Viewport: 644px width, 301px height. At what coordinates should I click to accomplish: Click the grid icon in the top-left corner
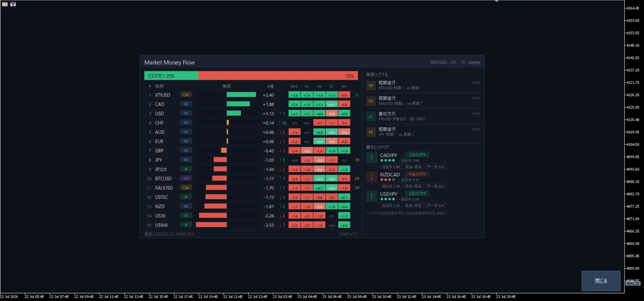tap(5, 4)
